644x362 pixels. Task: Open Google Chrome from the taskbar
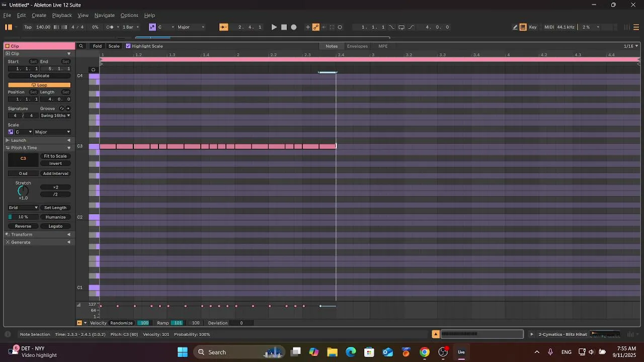[x=425, y=352]
